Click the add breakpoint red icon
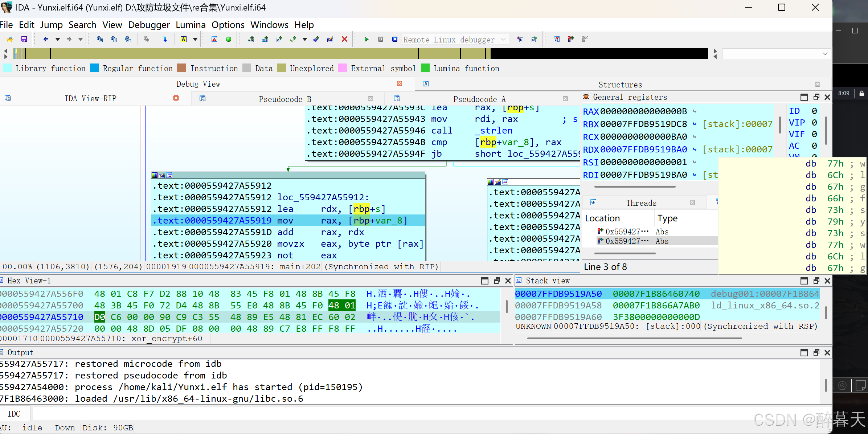Viewport: 868px width, 434px height. [570, 39]
